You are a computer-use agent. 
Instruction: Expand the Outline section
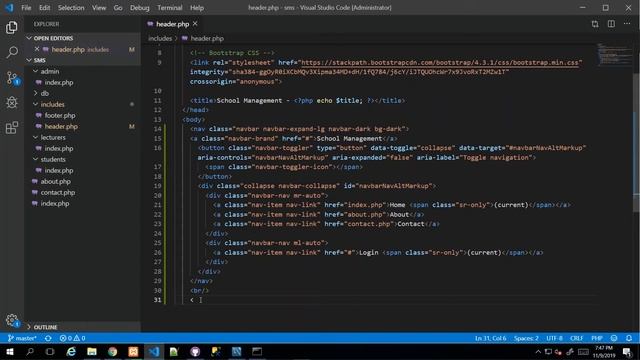[x=45, y=327]
